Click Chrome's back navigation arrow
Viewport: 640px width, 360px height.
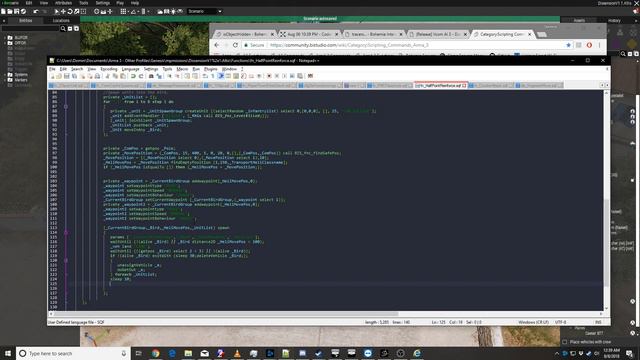216,45
